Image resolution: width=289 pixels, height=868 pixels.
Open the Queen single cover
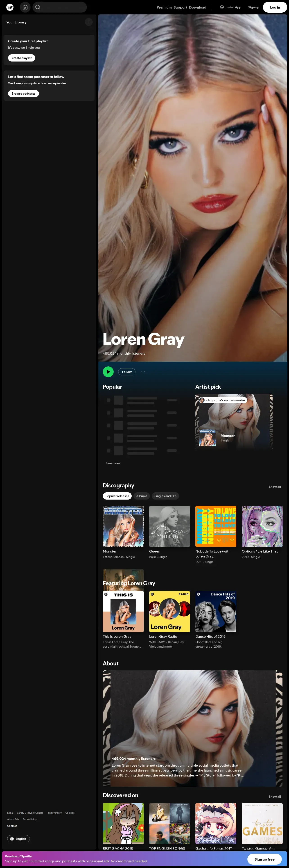click(x=169, y=526)
